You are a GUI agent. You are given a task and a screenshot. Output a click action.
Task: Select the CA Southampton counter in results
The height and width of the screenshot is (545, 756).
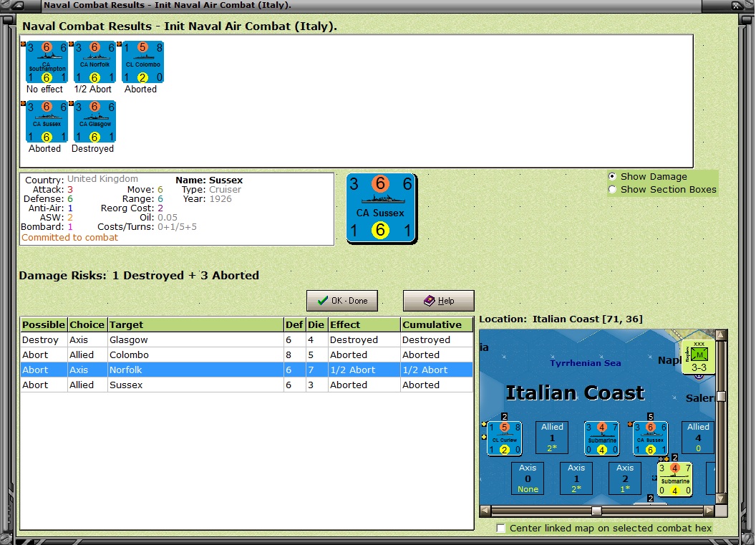[47, 62]
